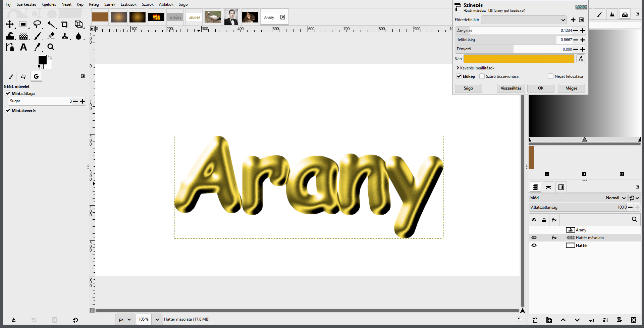Uncheck the Előkép preview checkbox
644x328 pixels.
pos(459,76)
